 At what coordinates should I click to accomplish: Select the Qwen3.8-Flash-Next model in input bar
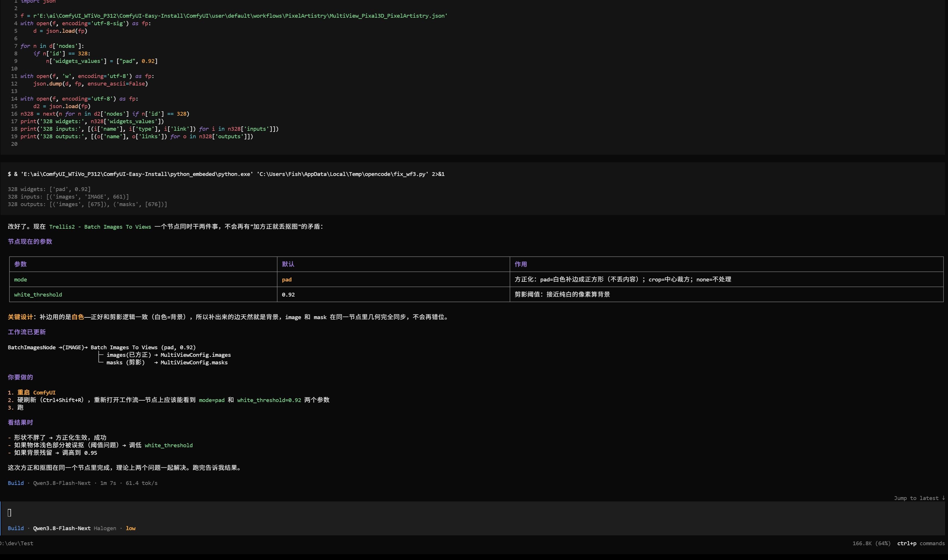coord(62,528)
